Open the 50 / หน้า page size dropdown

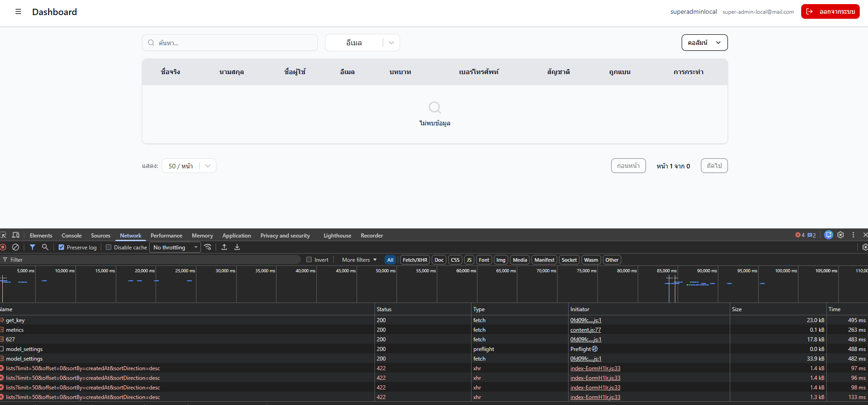tap(189, 166)
